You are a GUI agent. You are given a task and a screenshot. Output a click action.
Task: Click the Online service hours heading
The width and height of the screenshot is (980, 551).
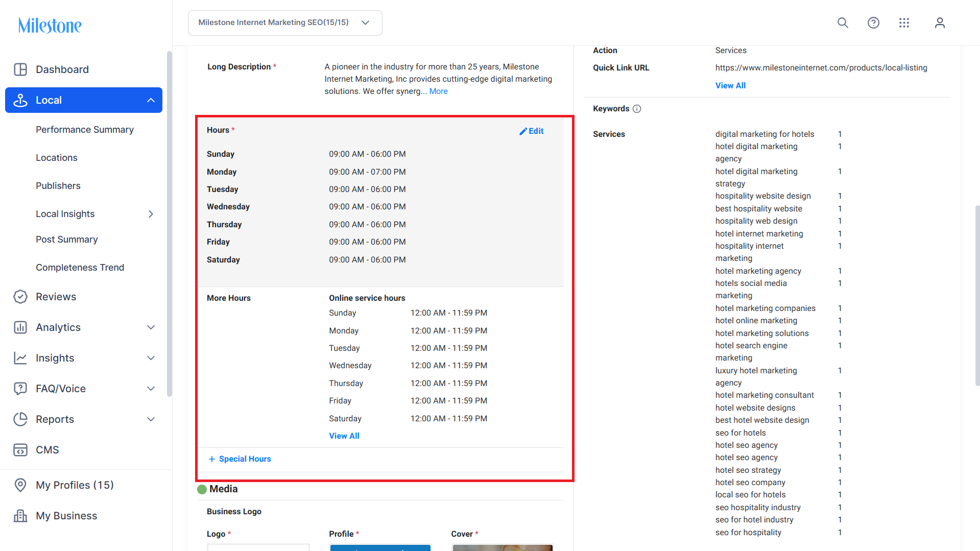(x=367, y=298)
